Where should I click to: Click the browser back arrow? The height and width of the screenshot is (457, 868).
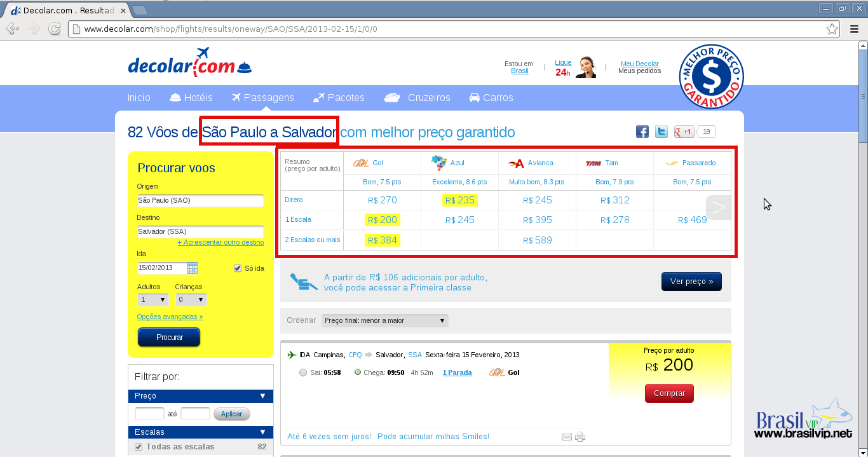pos(12,29)
